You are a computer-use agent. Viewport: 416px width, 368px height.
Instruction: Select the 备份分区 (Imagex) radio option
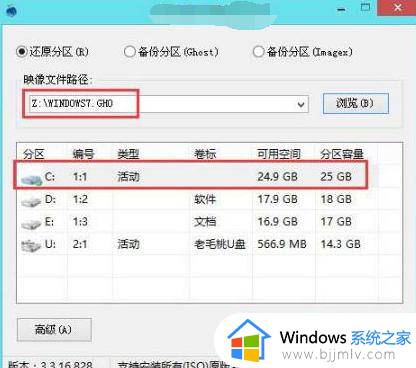coord(258,52)
